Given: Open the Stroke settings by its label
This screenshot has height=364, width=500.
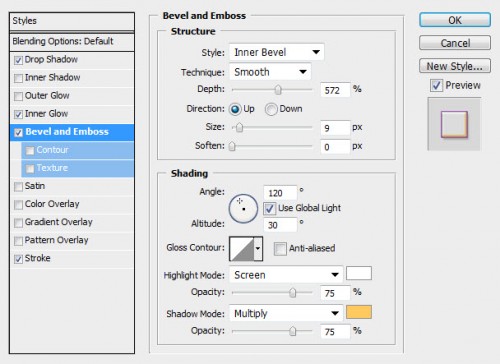Looking at the screenshot, I should [x=37, y=258].
